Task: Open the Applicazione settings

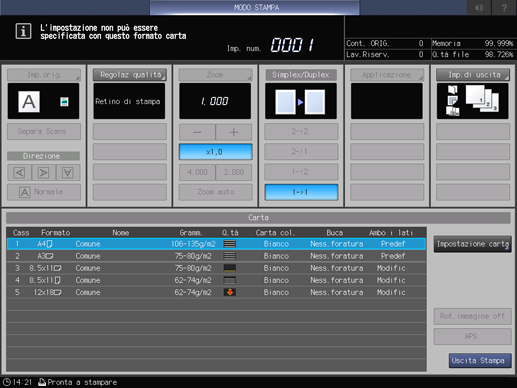Action: 387,75
